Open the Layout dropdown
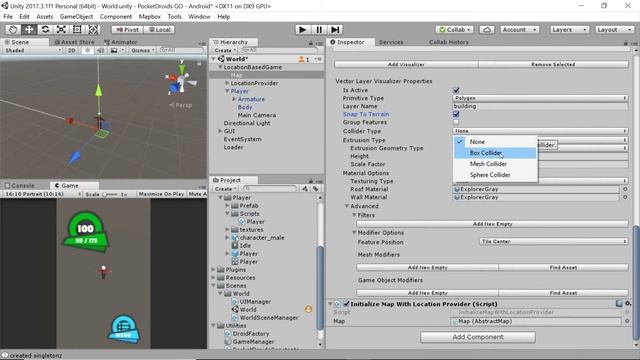Screen dimensions: 640x360 pos(613,29)
